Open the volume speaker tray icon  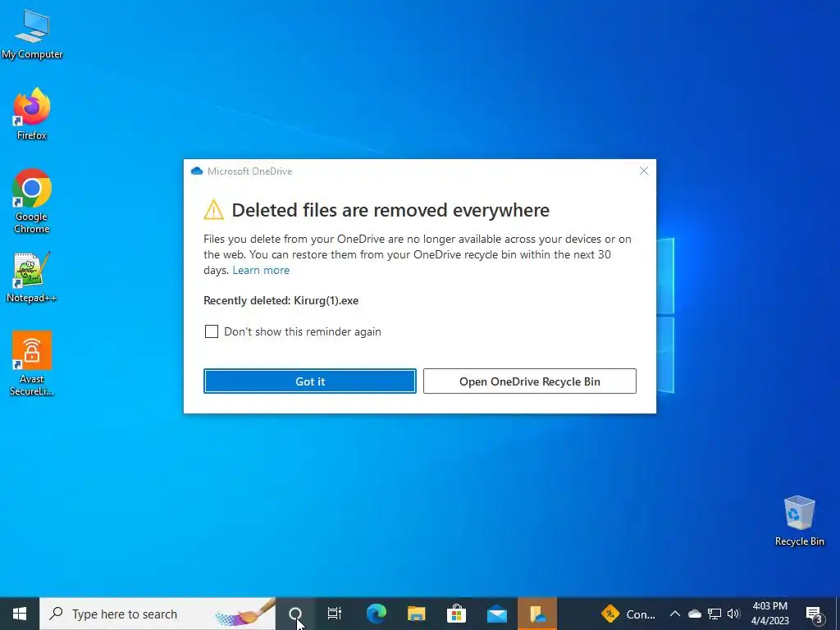pyautogui.click(x=733, y=614)
